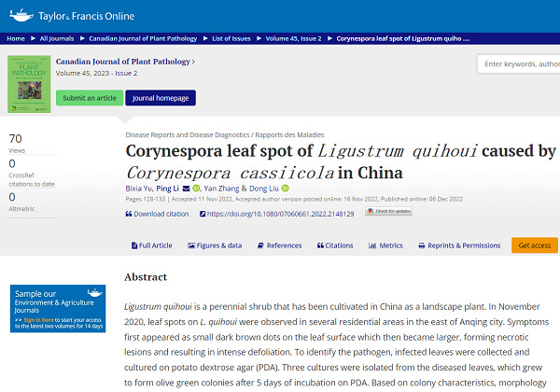Open the Full Article tab
Image resolution: width=560 pixels, height=392 pixels.
(x=151, y=245)
